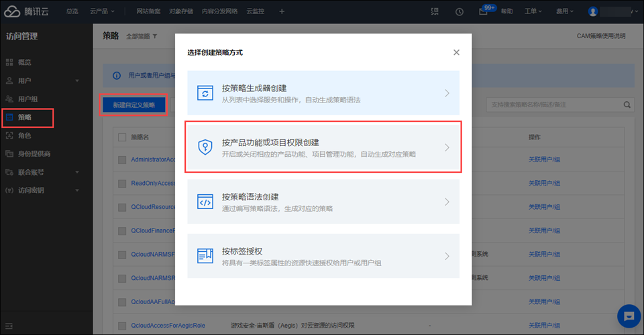Image resolution: width=644 pixels, height=335 pixels.
Task: Click the 新建自定义策略 button
Action: click(x=133, y=105)
